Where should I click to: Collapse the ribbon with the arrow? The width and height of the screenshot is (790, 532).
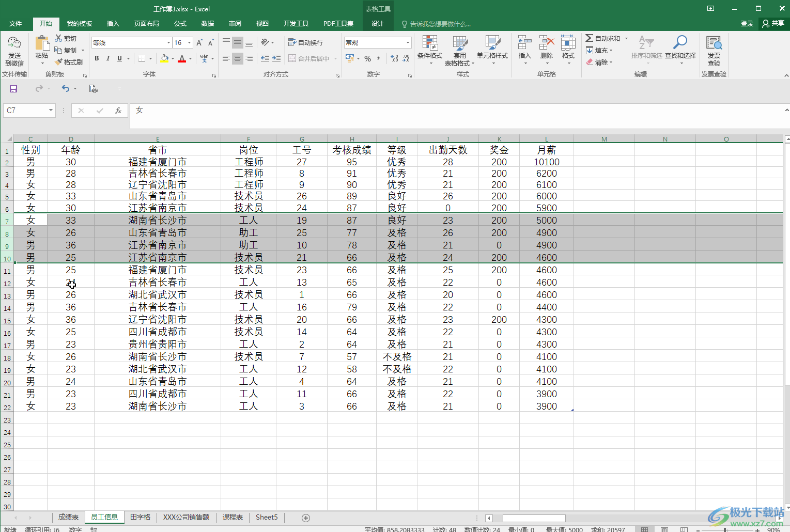point(786,75)
